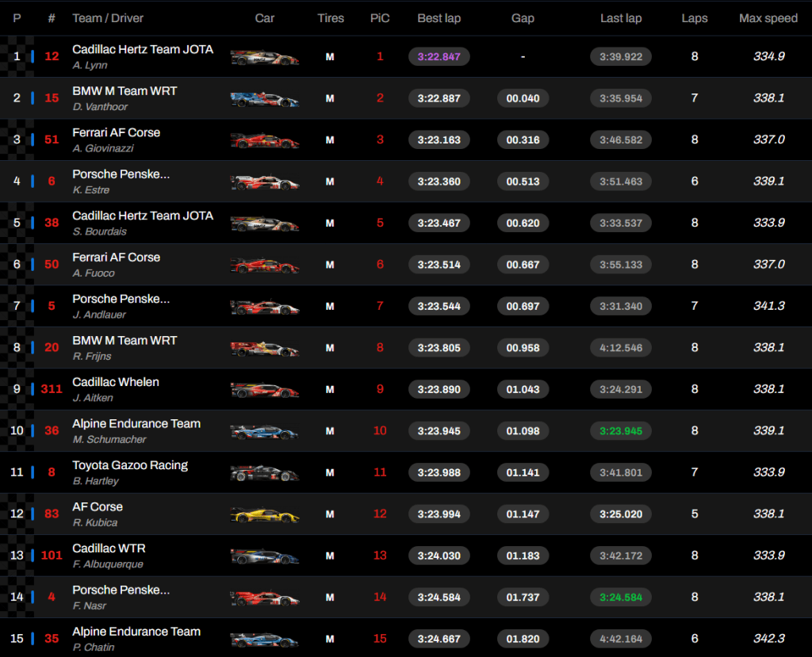Select driver S. Bourdais
The image size is (812, 657).
(x=99, y=231)
